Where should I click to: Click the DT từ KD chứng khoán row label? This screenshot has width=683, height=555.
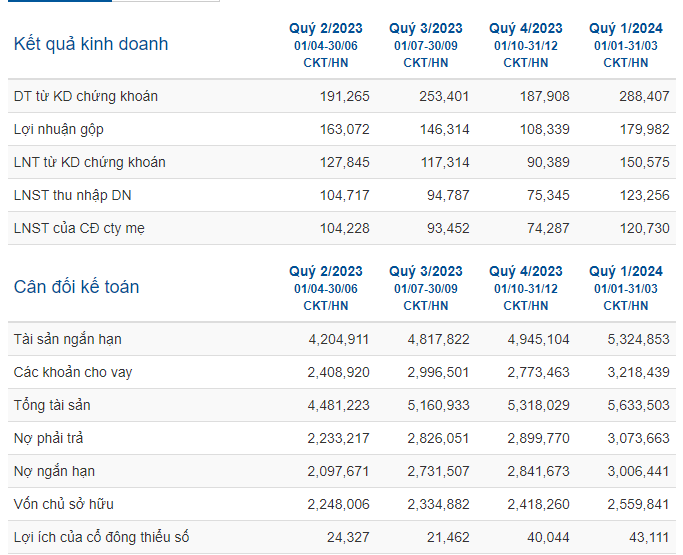[85, 96]
